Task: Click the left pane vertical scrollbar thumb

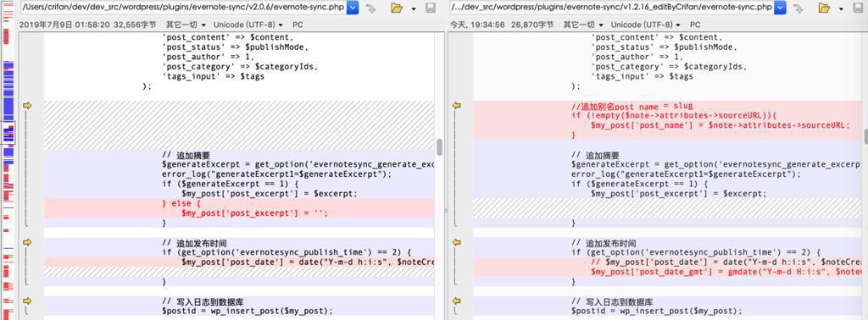Action: (x=440, y=147)
